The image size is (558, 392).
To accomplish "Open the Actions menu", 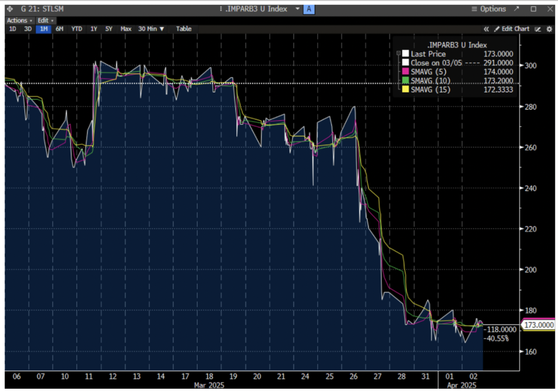I will (19, 20).
